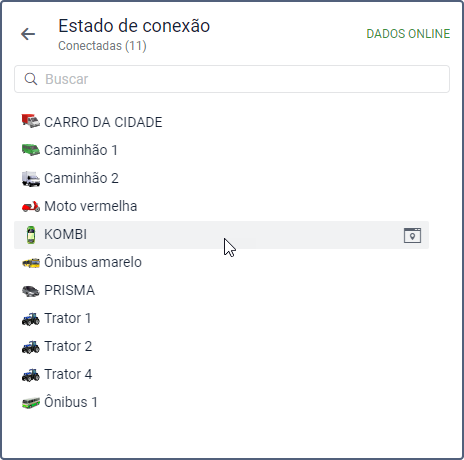This screenshot has height=460, width=464.
Task: Click the yellow bus icon of Ônibus amarelo
Action: pyautogui.click(x=31, y=263)
